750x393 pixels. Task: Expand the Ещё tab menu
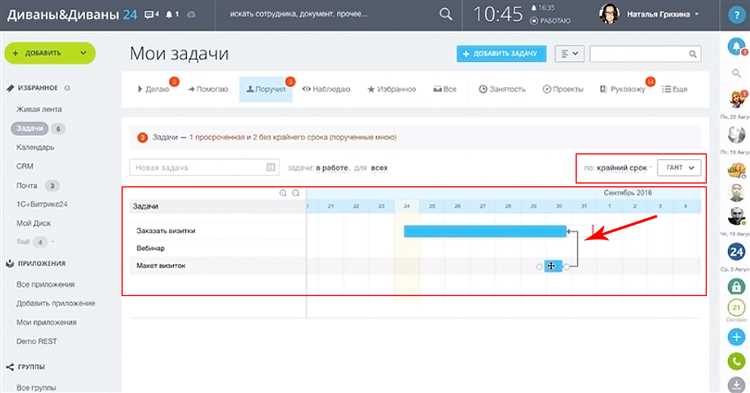point(674,89)
